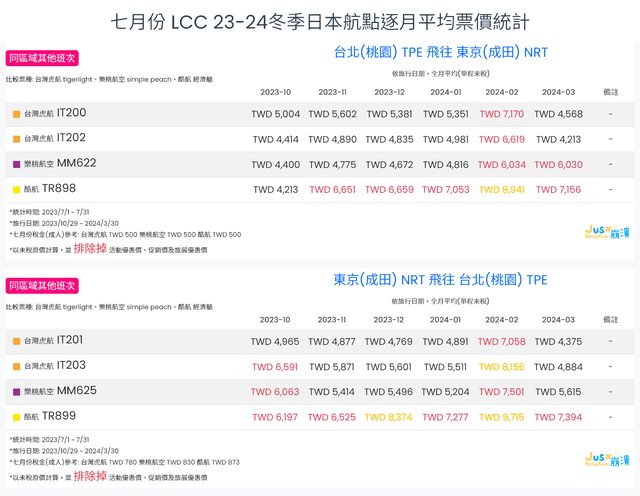Click the yellow square next to TR898
The height and width of the screenshot is (496, 640).
click(17, 189)
